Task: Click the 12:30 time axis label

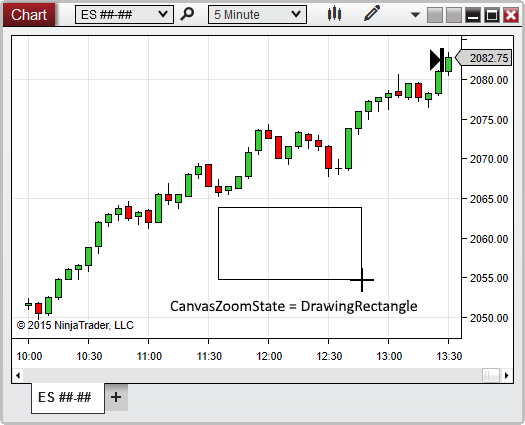Action: point(329,356)
